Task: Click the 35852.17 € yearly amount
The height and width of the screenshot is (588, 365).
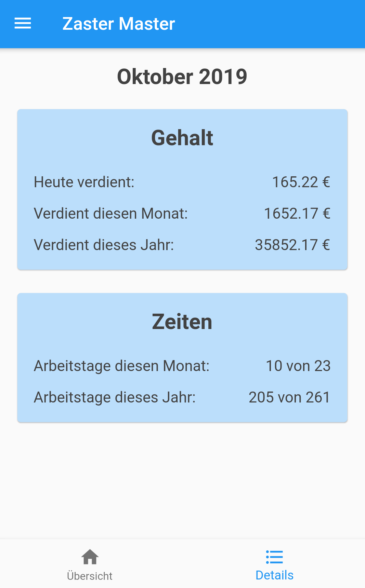Action: click(x=292, y=245)
